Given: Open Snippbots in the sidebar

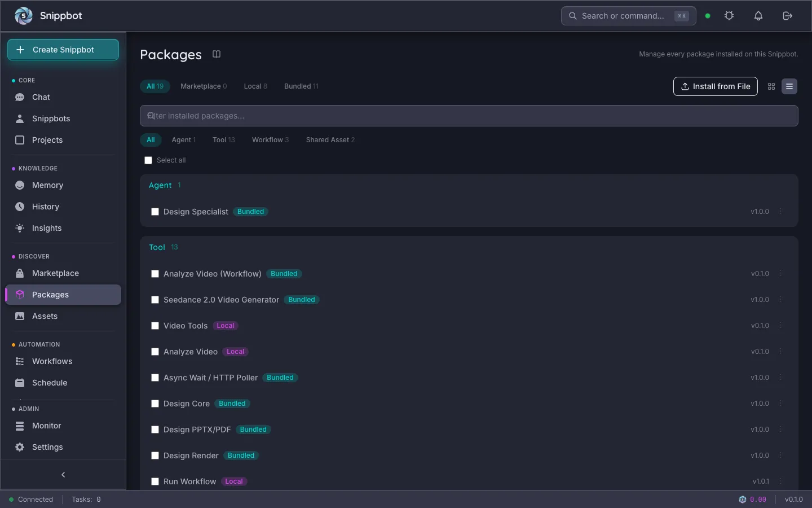Looking at the screenshot, I should [63, 119].
